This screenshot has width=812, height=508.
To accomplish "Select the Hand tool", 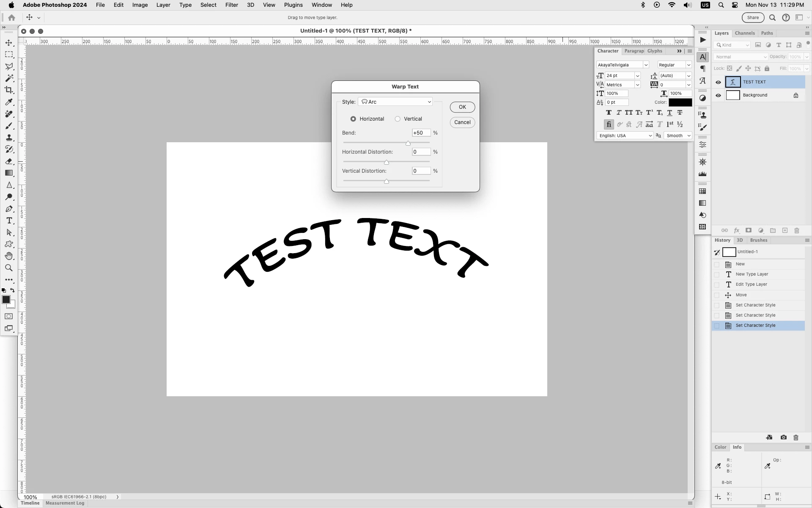I will [9, 256].
